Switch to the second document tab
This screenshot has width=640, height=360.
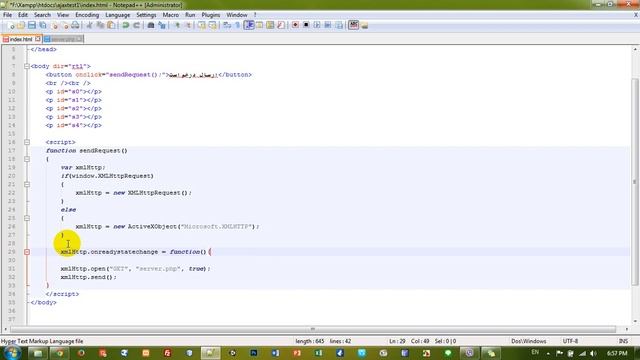click(62, 39)
